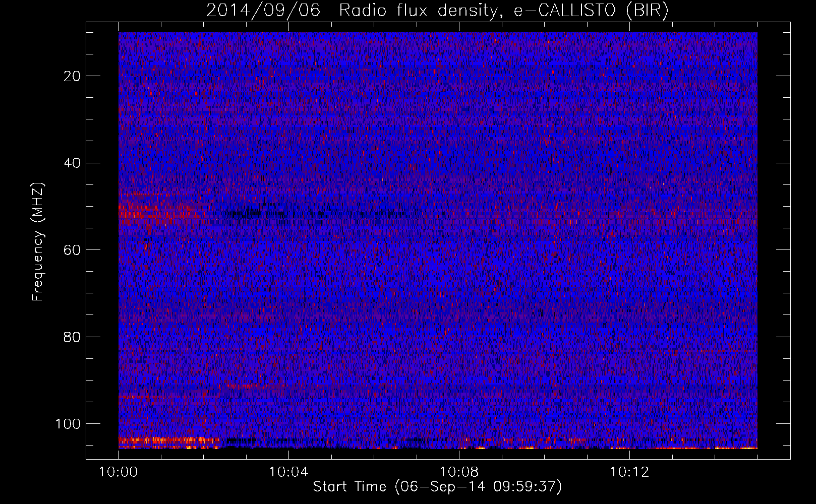The image size is (816, 504).
Task: Click the 10:04 time tick label
Action: pyautogui.click(x=288, y=472)
